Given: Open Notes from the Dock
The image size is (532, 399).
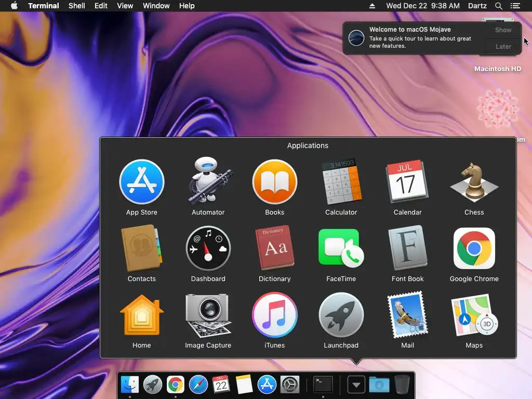Looking at the screenshot, I should coord(244,385).
